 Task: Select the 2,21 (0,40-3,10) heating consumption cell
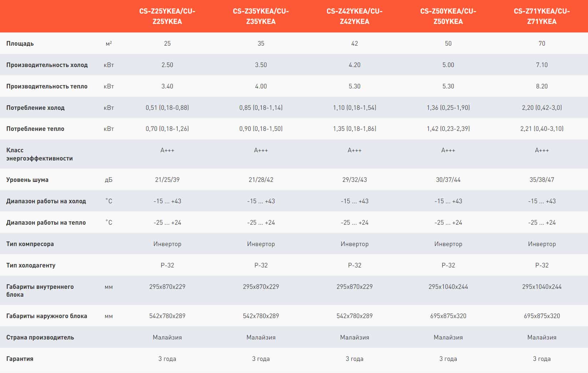(x=542, y=129)
